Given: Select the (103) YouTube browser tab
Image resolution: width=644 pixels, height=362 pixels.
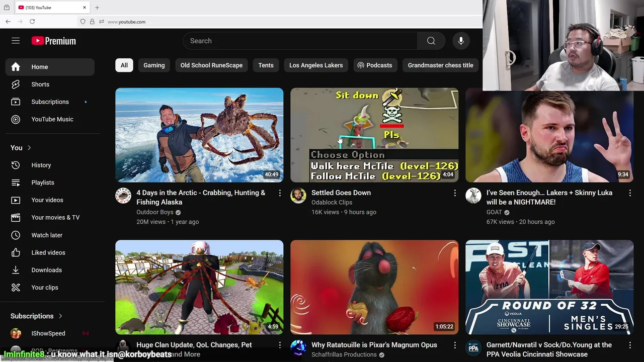Looking at the screenshot, I should coord(52,8).
